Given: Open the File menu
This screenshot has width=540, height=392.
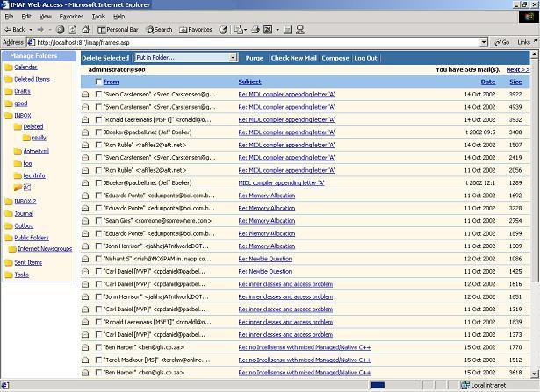Looking at the screenshot, I should [x=9, y=17].
